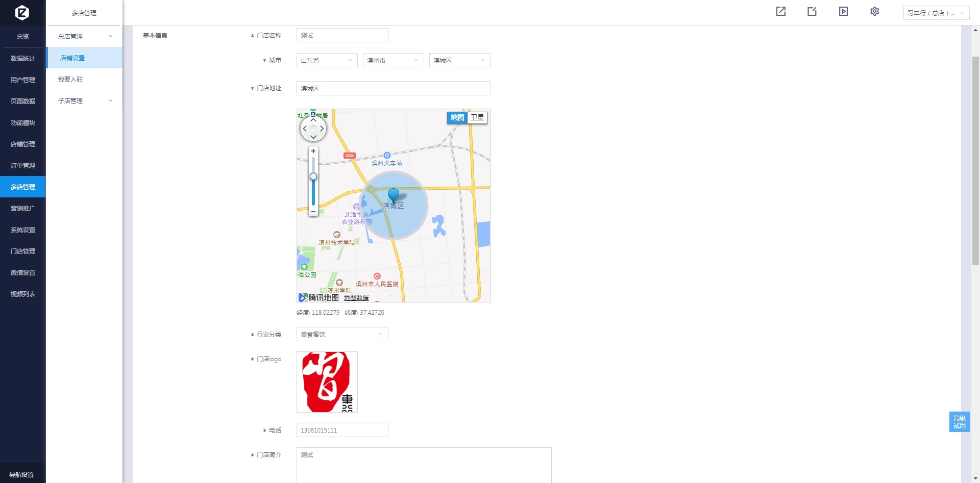
Task: Open settings via the gear icon
Action: [x=874, y=12]
